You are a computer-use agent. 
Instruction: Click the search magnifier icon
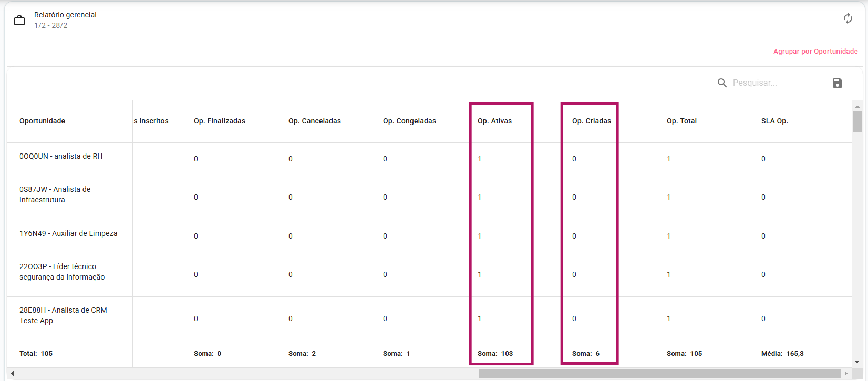point(722,83)
